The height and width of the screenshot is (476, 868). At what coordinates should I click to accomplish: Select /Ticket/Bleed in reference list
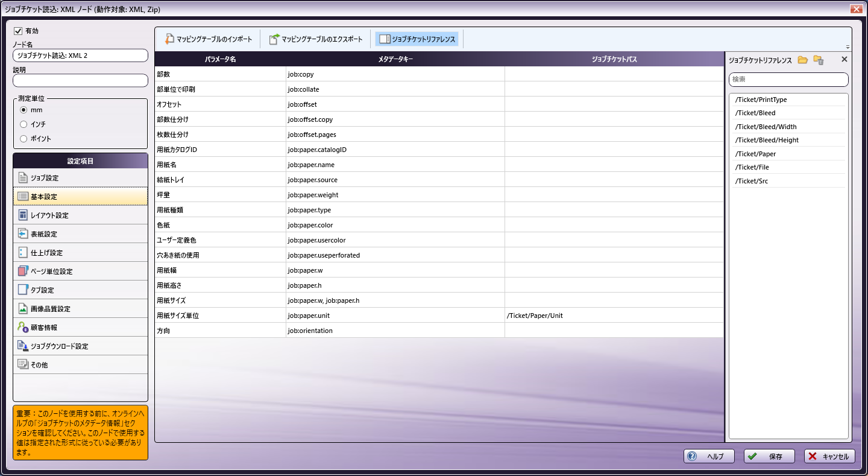(788, 113)
